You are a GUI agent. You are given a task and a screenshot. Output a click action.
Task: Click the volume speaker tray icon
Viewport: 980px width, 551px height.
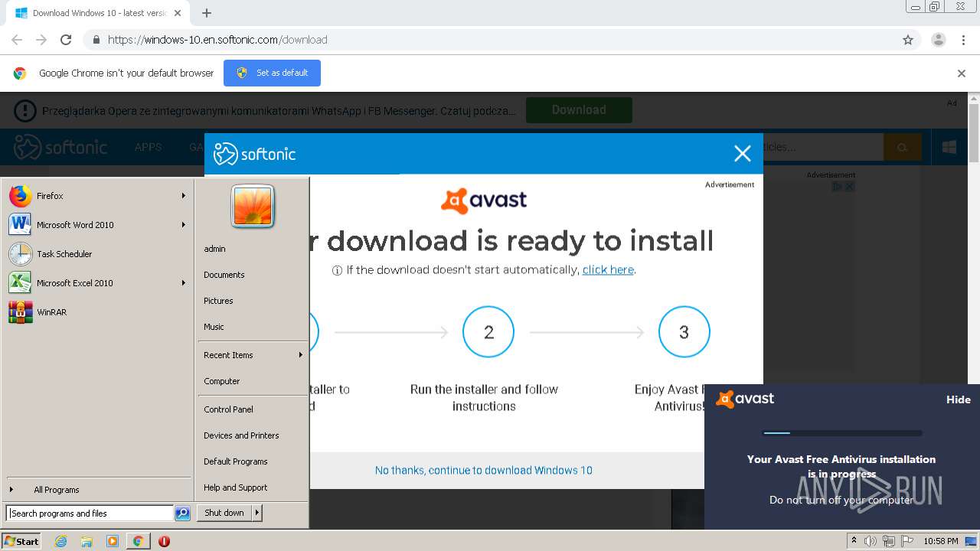(871, 541)
